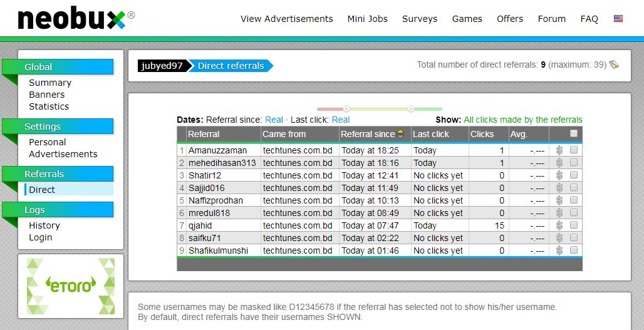Select the checkbox for saifku71

(574, 238)
